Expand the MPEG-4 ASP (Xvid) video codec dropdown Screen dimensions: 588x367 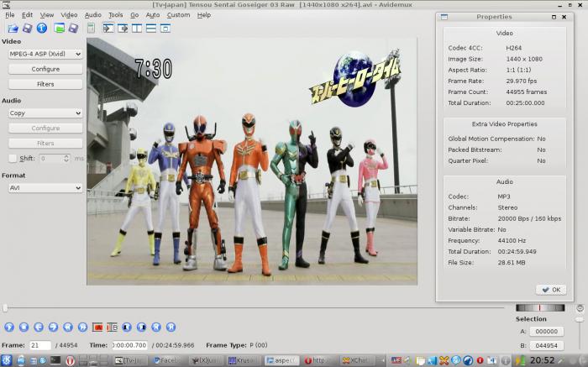[45, 54]
